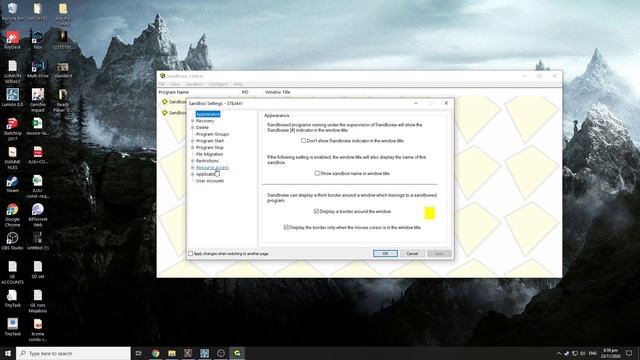Open the Recycle Bin desktop icon
Image resolution: width=640 pixels, height=360 pixels.
tap(12, 11)
